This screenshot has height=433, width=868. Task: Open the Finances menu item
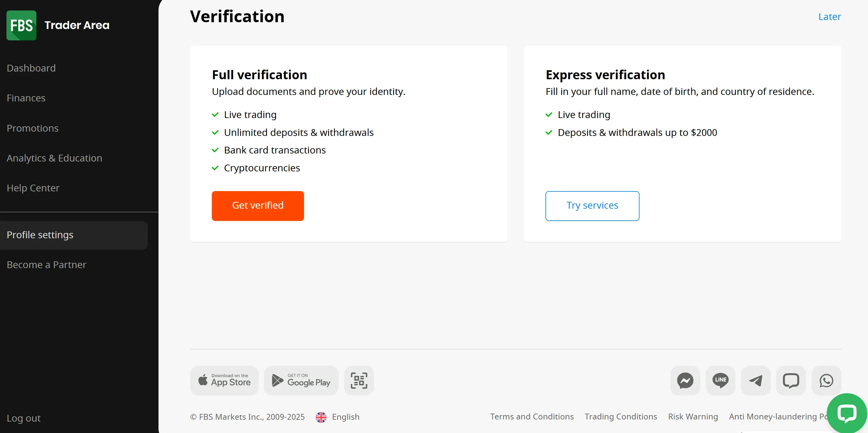pos(26,98)
